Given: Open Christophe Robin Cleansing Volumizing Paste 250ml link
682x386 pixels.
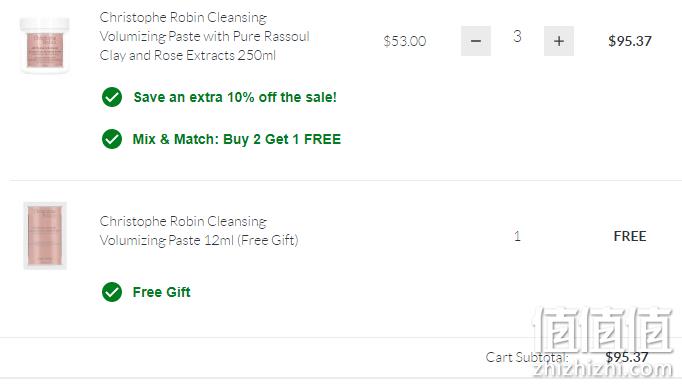Looking at the screenshot, I should (x=204, y=36).
